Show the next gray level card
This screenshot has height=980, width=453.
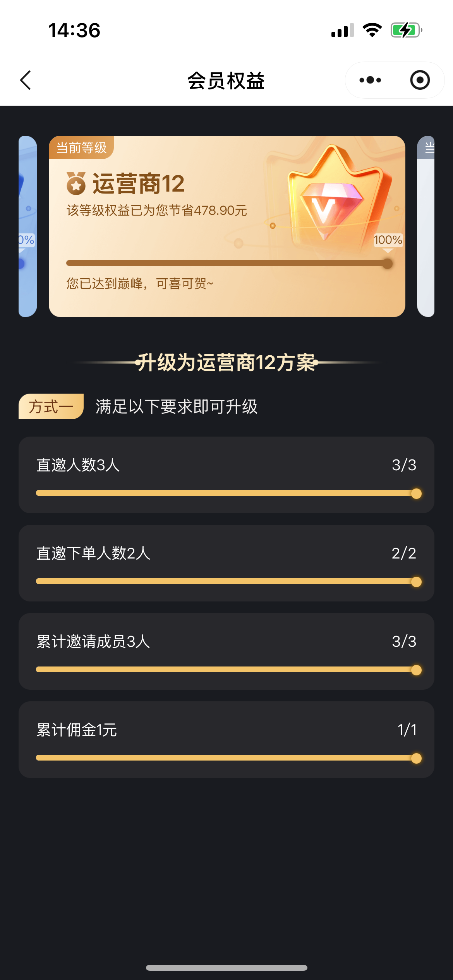click(x=426, y=226)
